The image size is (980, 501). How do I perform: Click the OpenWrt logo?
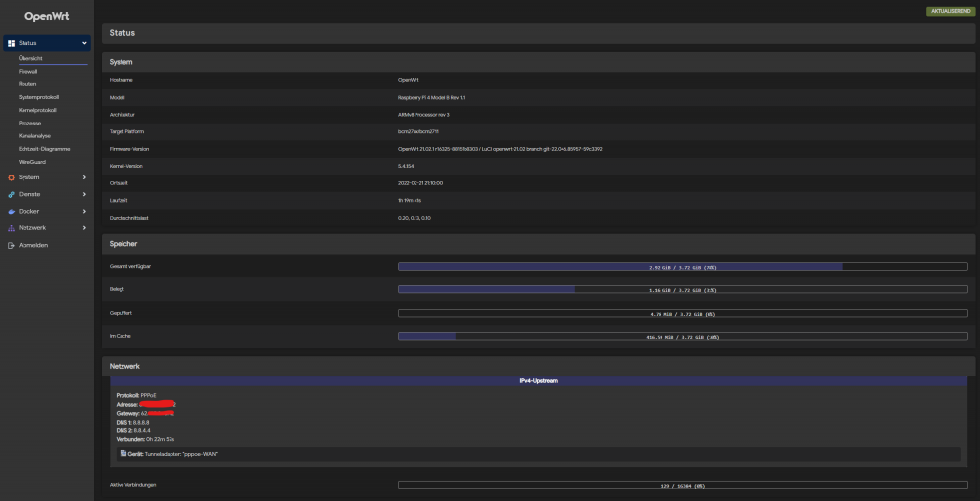pos(47,17)
